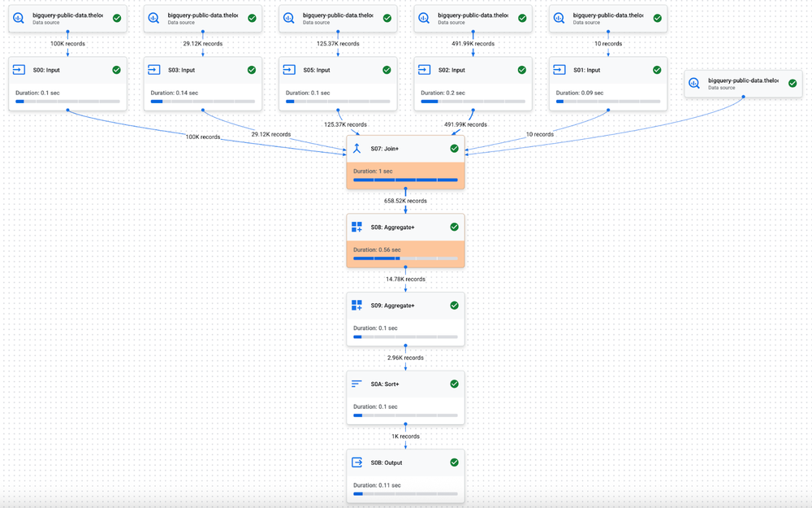Click the S02: Input stage icon
The height and width of the screenshot is (508, 812).
pyautogui.click(x=425, y=69)
